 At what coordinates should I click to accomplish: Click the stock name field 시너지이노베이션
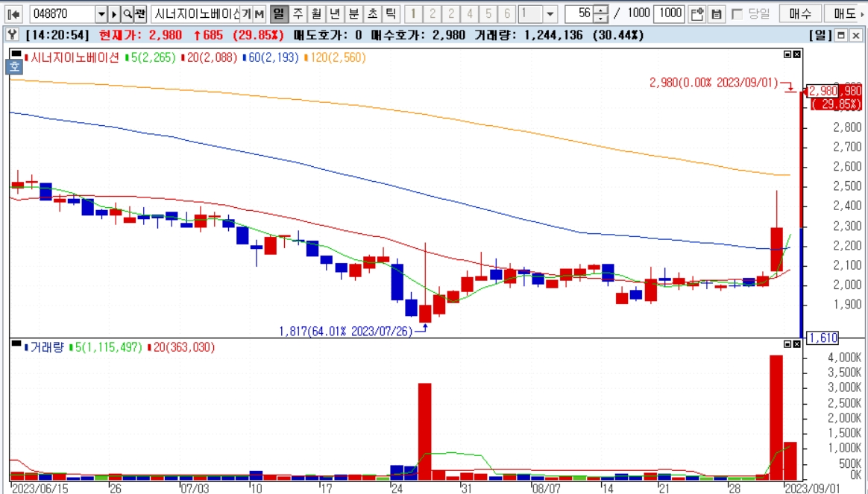pos(195,14)
